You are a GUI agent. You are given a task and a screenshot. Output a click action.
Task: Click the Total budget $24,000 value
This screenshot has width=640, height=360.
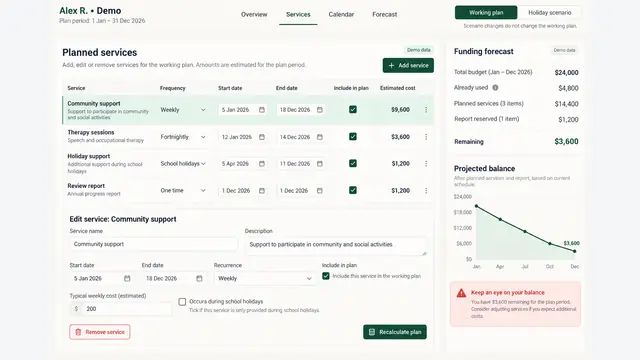(567, 73)
